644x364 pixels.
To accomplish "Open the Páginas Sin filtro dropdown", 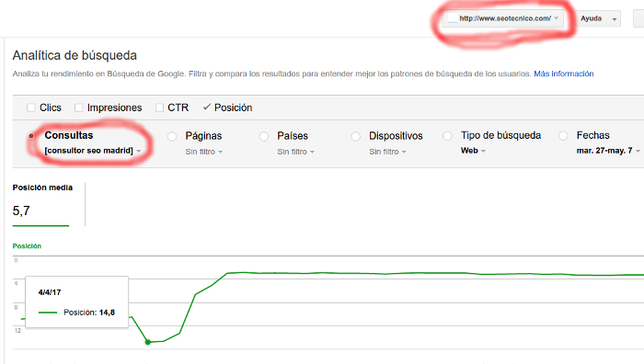I will pyautogui.click(x=203, y=152).
